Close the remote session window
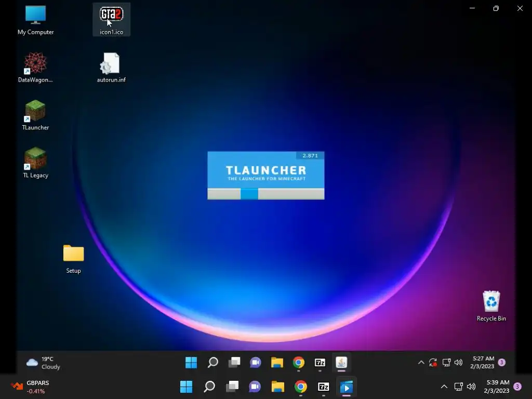 pos(520,8)
